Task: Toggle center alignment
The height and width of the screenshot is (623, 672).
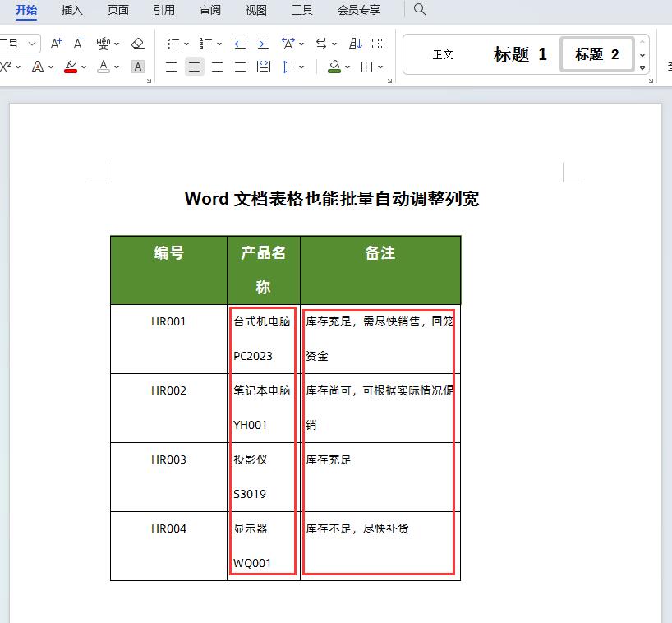Action: (x=195, y=67)
